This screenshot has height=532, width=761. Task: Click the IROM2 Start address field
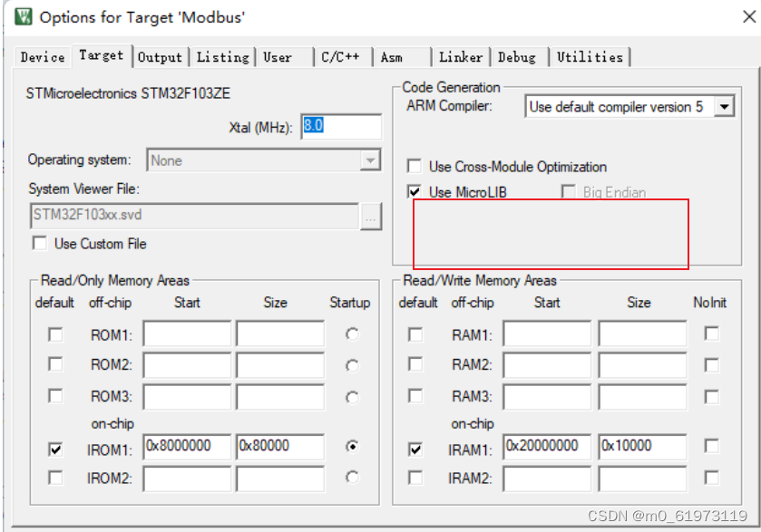[187, 479]
